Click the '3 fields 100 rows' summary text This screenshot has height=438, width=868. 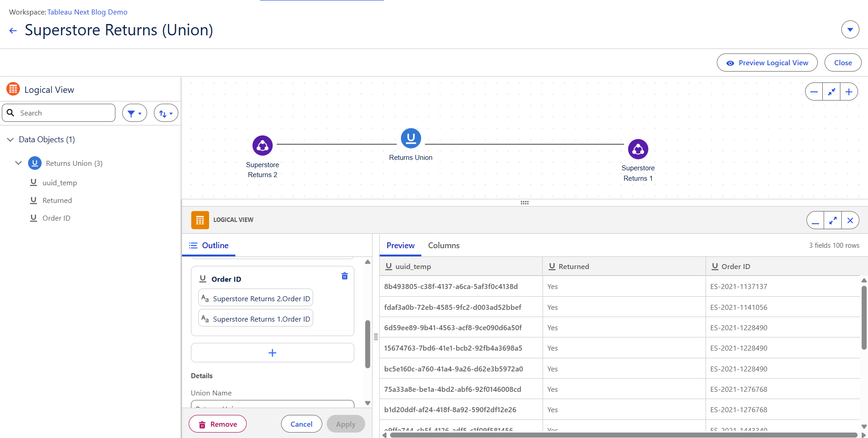pos(834,245)
